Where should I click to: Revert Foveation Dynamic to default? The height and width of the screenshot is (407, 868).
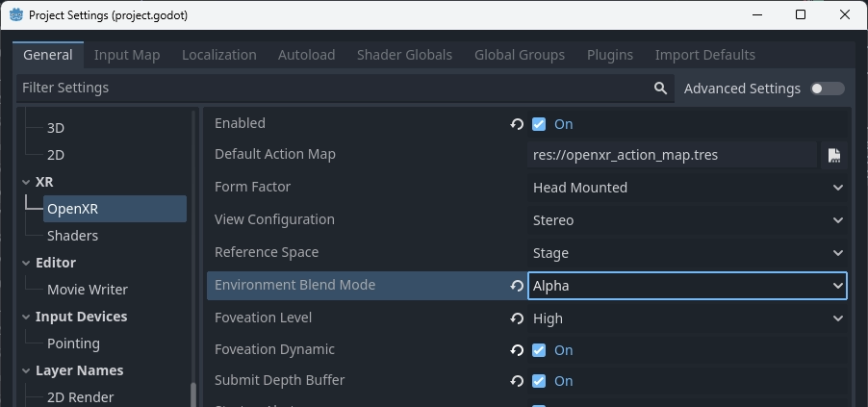[517, 350]
